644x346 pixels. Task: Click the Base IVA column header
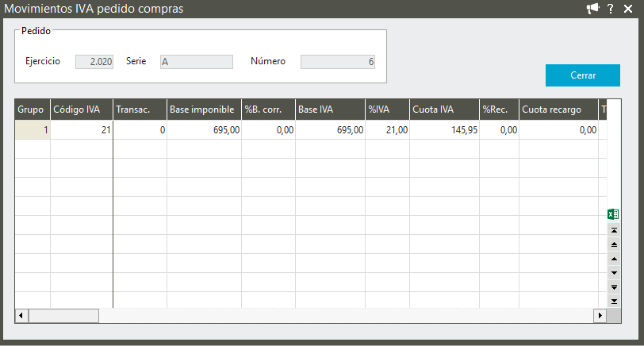(x=330, y=110)
